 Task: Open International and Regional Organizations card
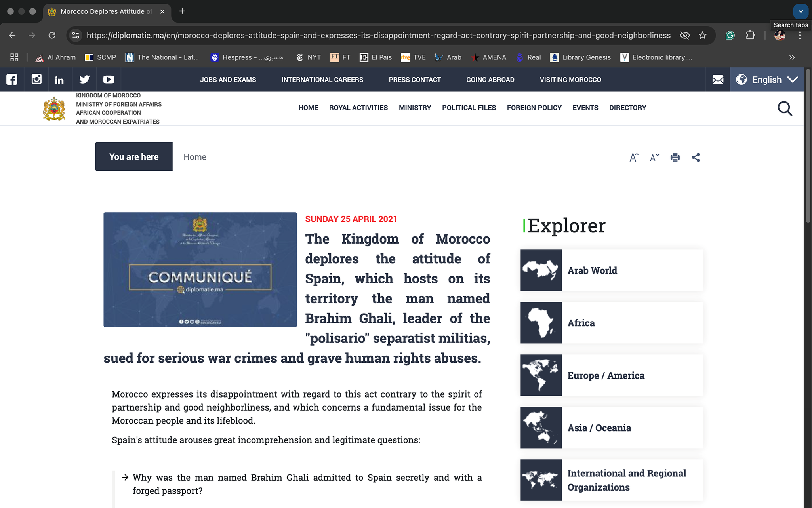pyautogui.click(x=612, y=480)
